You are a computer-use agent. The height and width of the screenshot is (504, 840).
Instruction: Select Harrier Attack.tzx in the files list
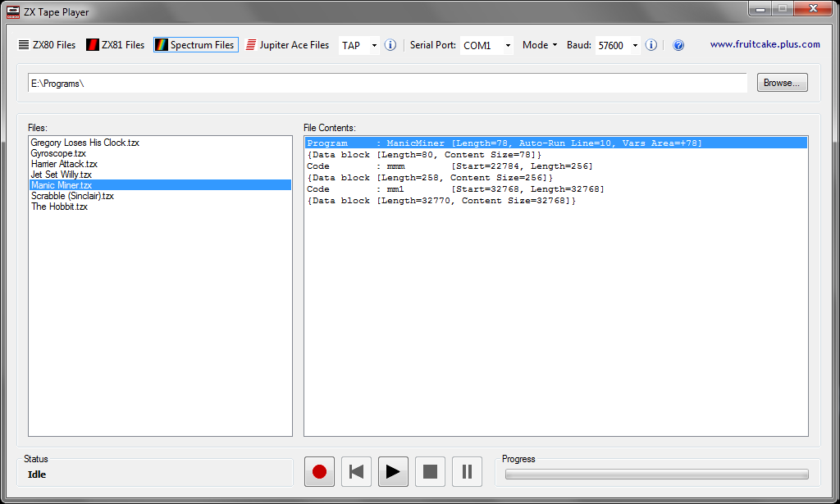click(x=160, y=164)
